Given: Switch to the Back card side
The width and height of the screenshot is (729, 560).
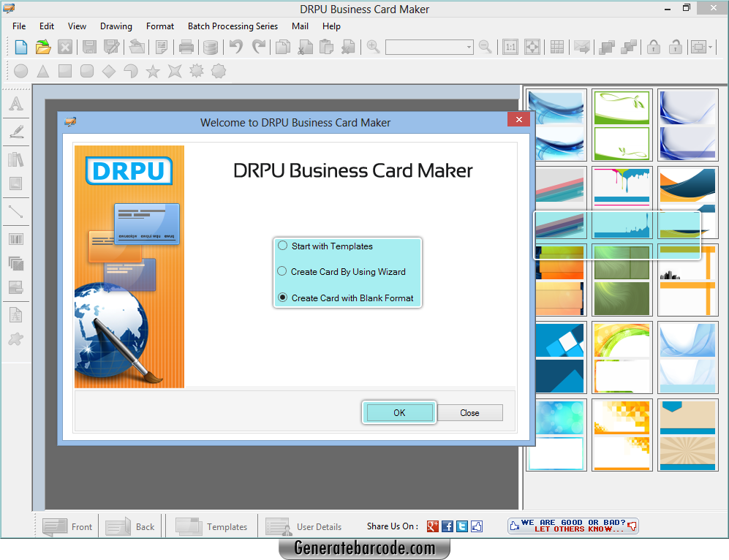Looking at the screenshot, I should coord(129,526).
